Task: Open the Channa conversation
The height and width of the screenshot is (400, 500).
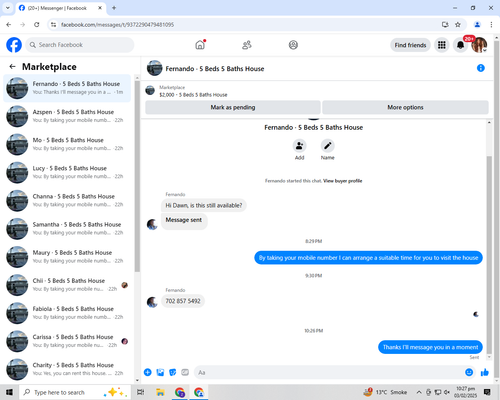Action: tap(67, 200)
